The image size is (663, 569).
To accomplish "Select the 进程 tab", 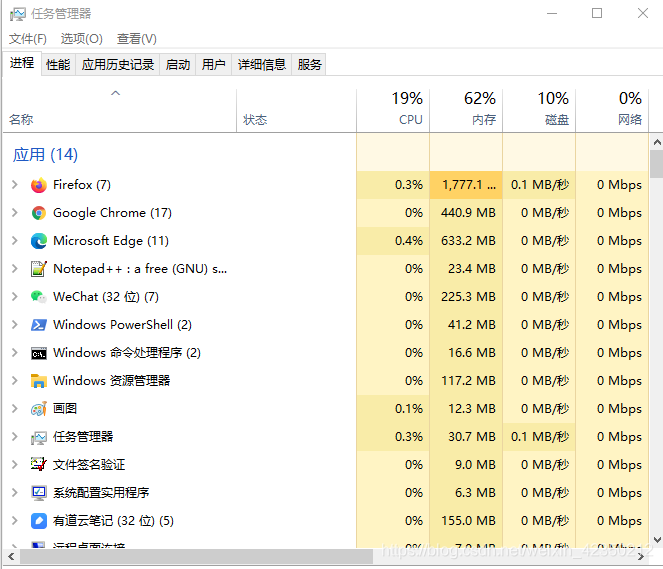I will click(22, 63).
